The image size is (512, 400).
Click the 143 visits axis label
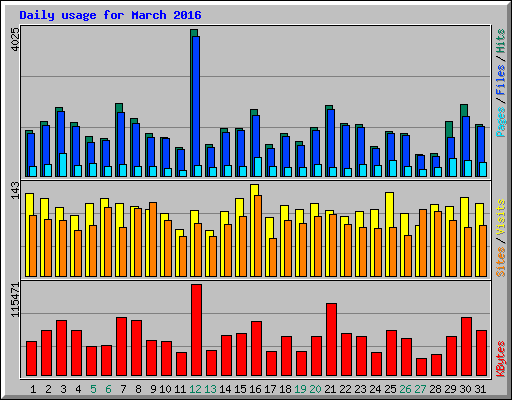click(15, 190)
